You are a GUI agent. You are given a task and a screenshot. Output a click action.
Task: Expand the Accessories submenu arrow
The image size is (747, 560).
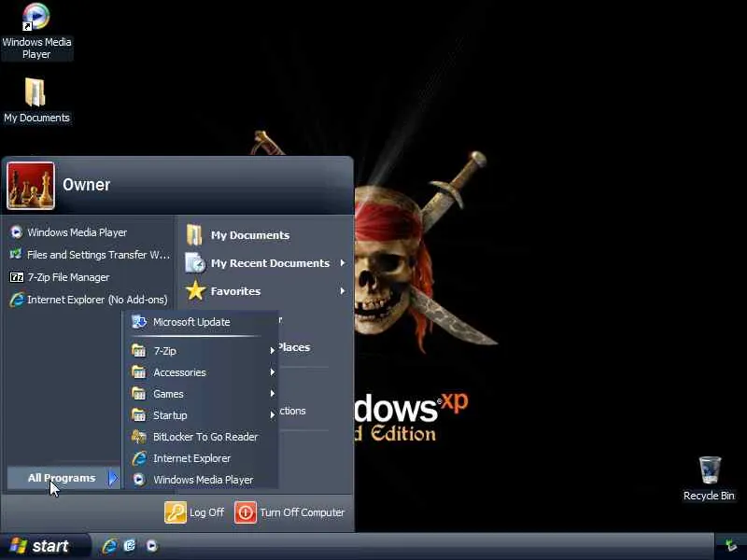272,372
